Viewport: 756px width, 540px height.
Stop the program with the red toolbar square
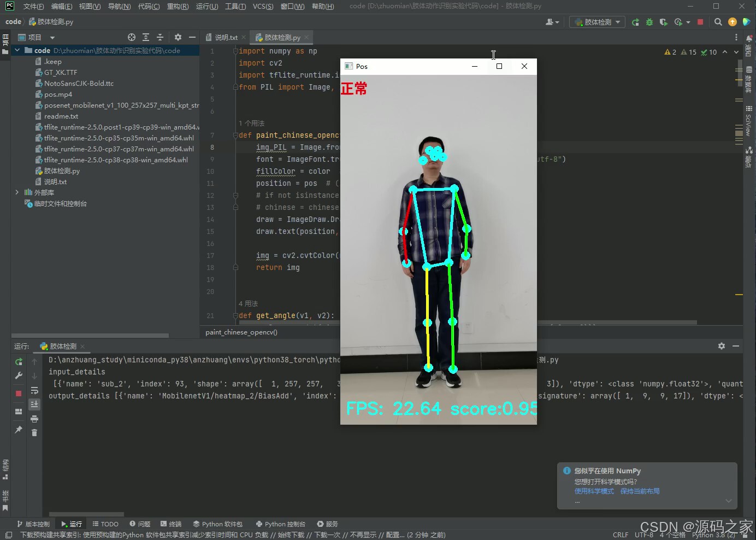pyautogui.click(x=700, y=22)
